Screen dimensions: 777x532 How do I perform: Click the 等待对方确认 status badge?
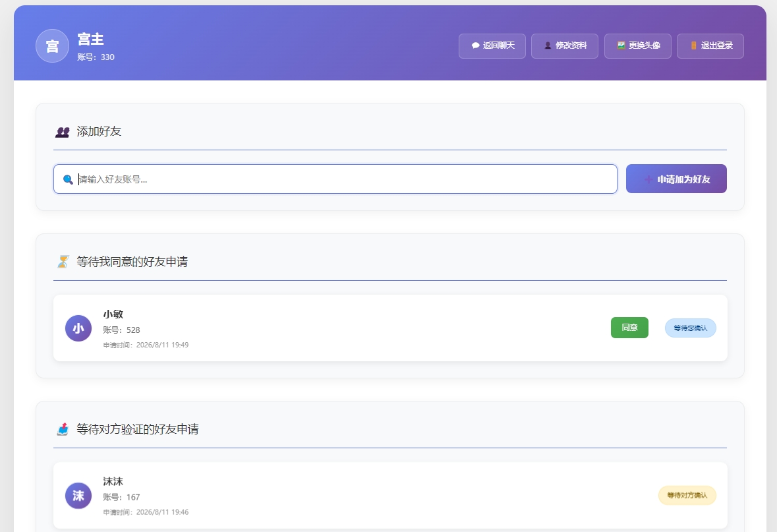687,495
